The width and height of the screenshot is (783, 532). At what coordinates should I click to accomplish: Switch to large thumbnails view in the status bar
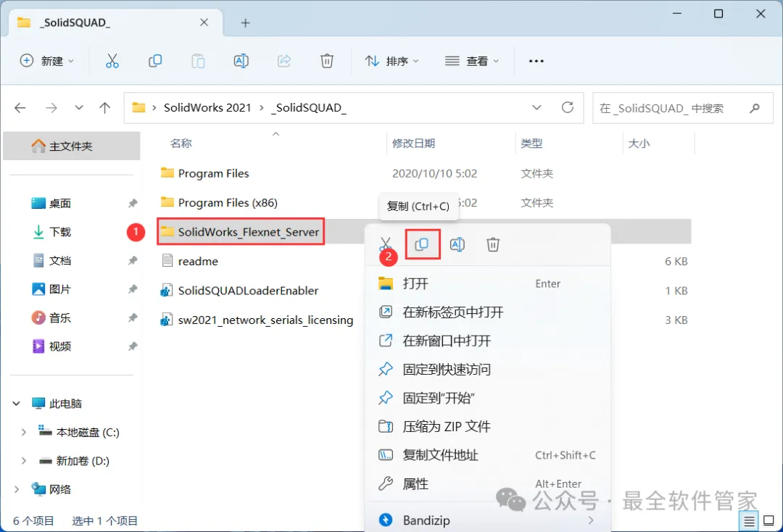(x=769, y=521)
